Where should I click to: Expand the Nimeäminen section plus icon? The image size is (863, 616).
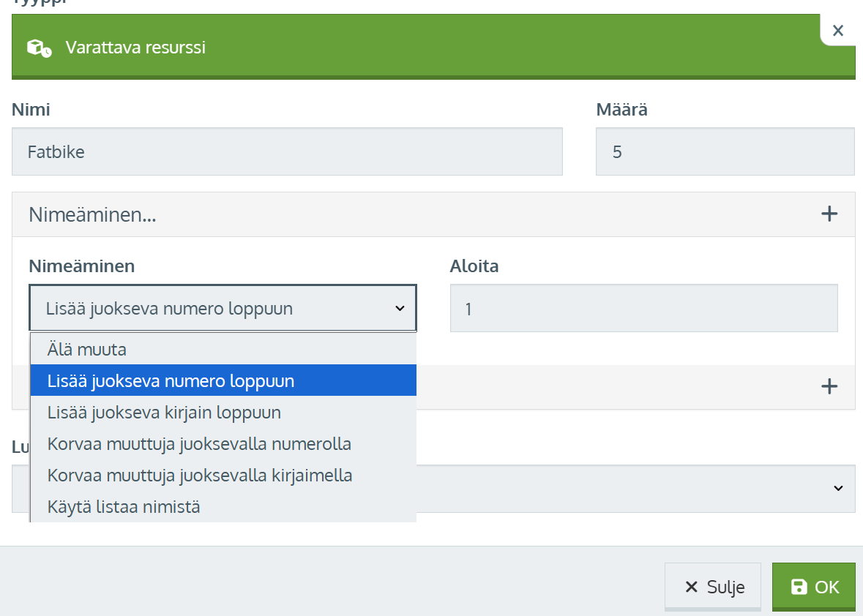pyautogui.click(x=829, y=214)
